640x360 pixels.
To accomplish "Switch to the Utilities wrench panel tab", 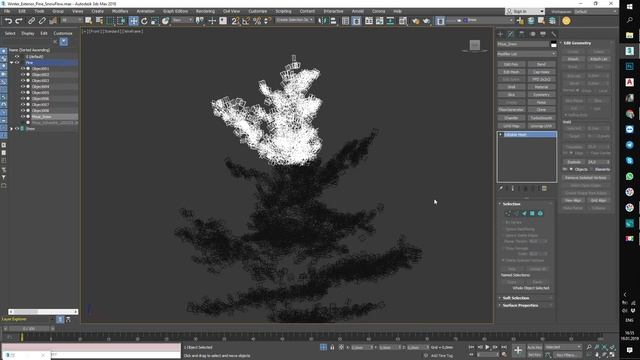I will click(553, 34).
